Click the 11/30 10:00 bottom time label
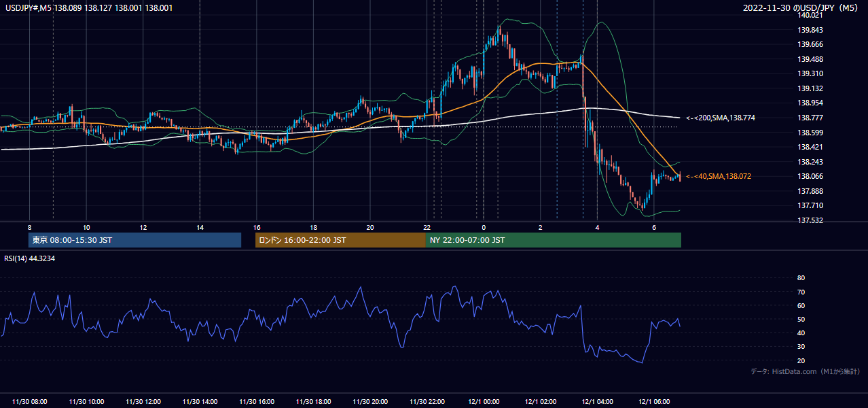Screen dimensions: 868x408 (86, 402)
